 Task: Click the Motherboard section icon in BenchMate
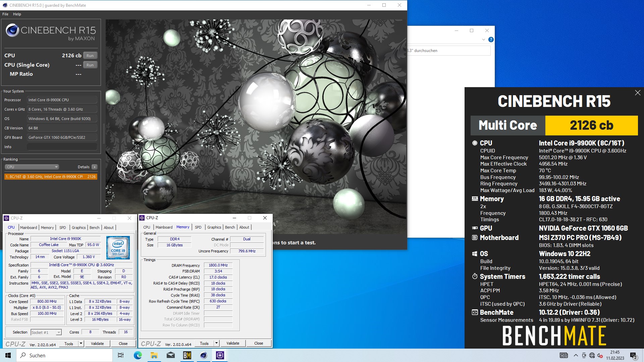coord(475,238)
